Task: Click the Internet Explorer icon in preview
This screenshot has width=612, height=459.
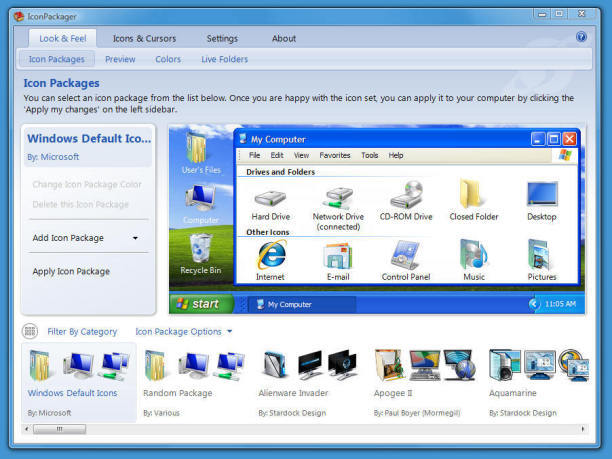Action: click(x=270, y=255)
